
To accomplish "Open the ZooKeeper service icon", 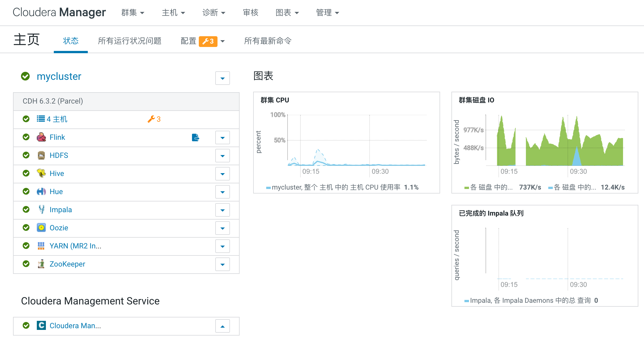I will coord(41,264).
